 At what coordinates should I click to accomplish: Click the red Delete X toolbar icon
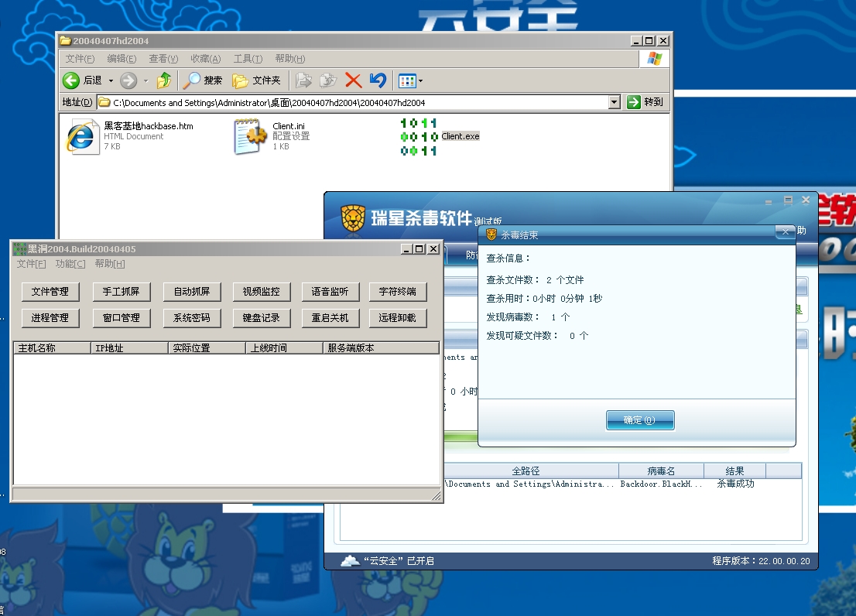353,80
